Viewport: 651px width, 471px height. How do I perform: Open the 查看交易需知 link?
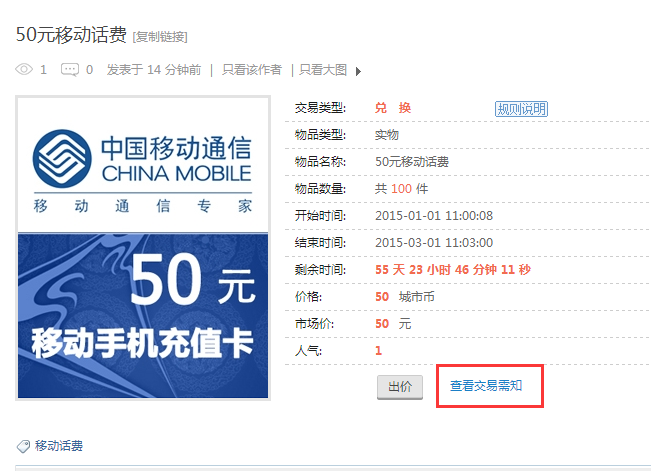tap(486, 386)
